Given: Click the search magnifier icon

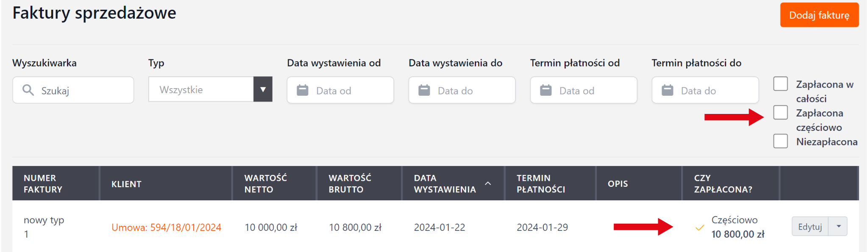Looking at the screenshot, I should click(x=28, y=90).
